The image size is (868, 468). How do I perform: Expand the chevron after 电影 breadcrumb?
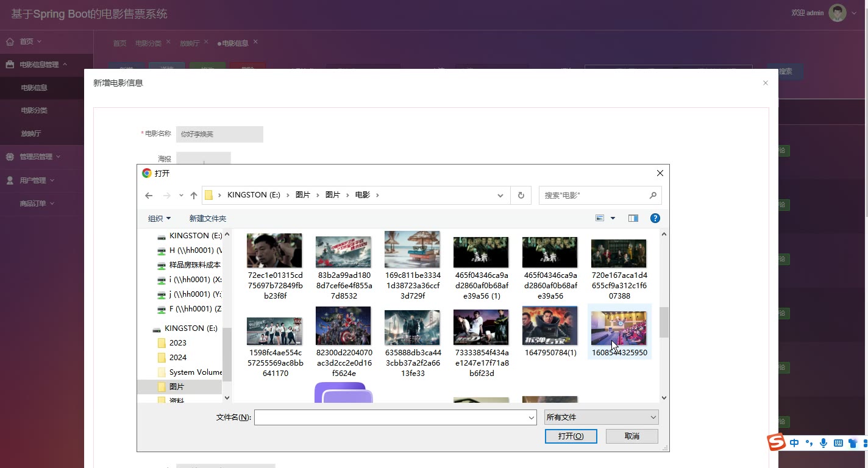pyautogui.click(x=377, y=195)
